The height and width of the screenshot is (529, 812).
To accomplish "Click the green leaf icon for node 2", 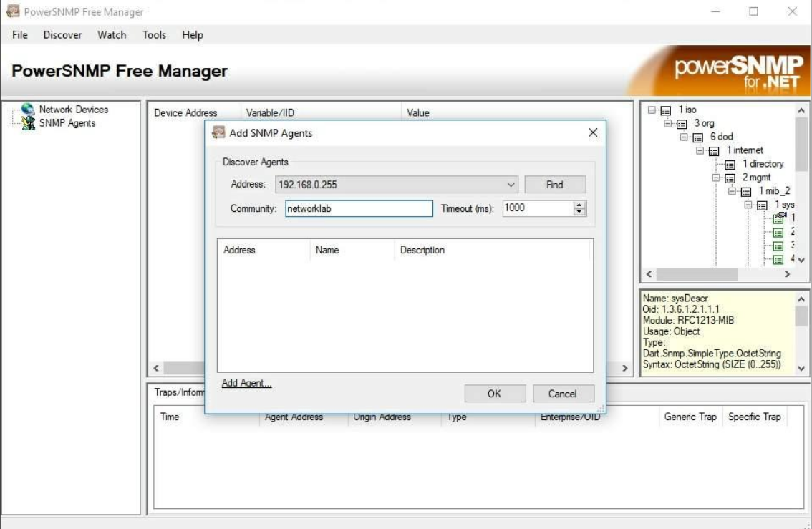I will coord(778,233).
